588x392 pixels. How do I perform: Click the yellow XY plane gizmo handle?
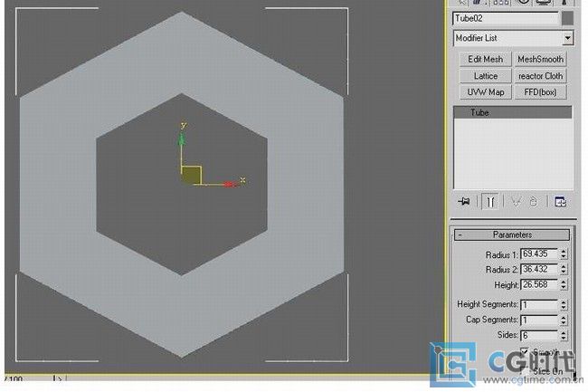[x=192, y=176]
